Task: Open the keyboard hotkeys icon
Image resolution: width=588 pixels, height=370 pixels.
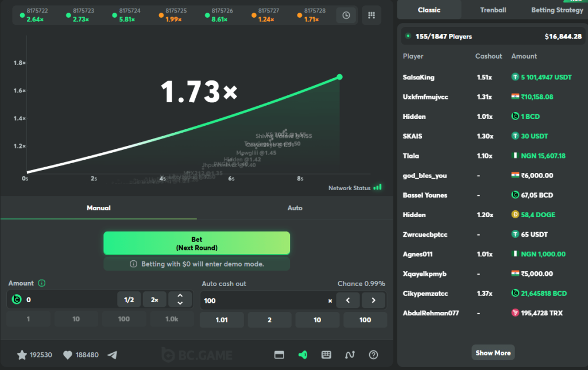Action: coord(326,354)
